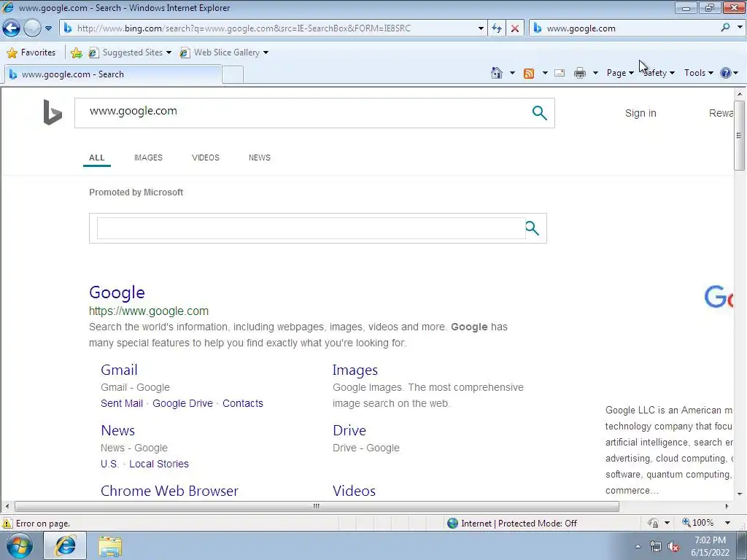Open the U.S. news link
747x560 pixels.
(110, 464)
